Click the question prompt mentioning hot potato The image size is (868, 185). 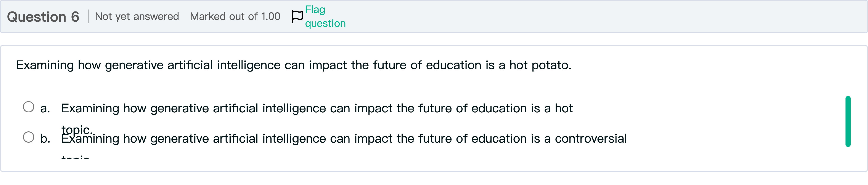pos(293,65)
